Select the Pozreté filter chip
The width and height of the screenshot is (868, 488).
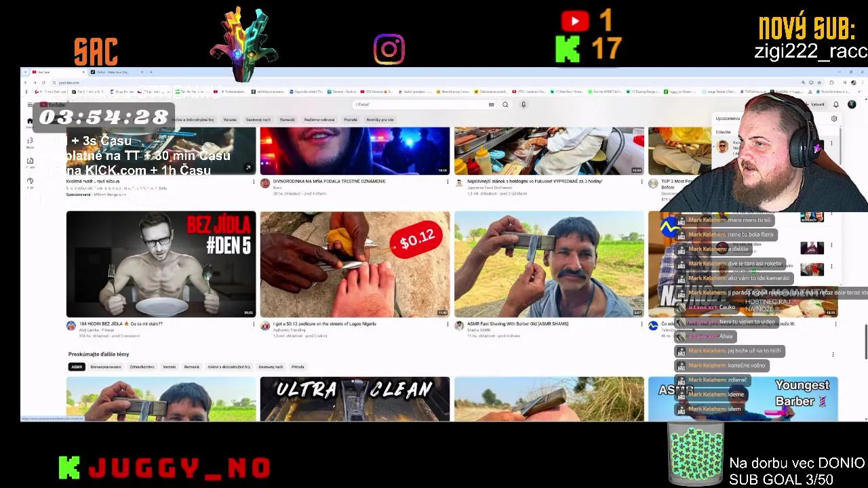[351, 119]
